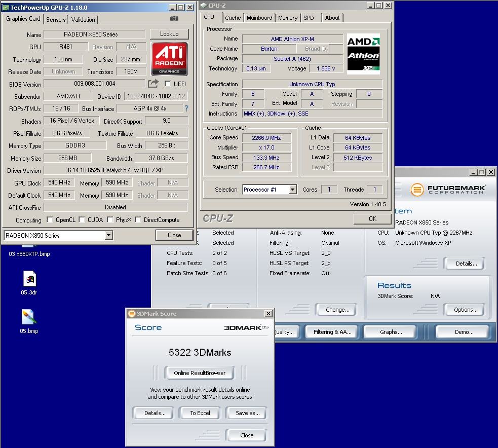Image resolution: width=498 pixels, height=448 pixels.
Task: Click the Voltage value 1.536 v
Action: coord(326,68)
